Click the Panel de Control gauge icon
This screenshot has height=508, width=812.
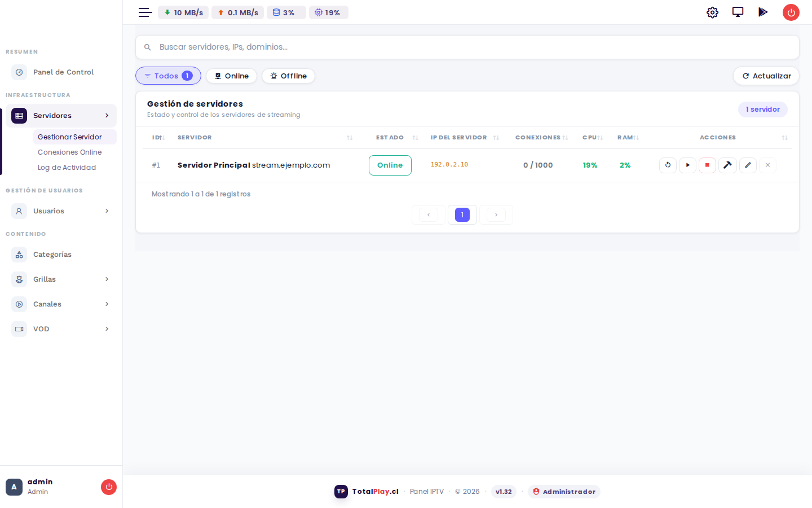point(19,72)
